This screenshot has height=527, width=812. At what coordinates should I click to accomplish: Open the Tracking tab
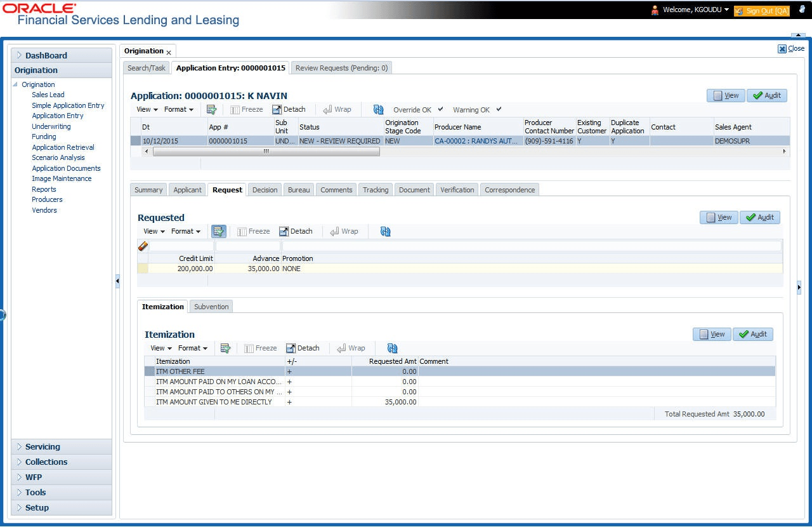[376, 189]
